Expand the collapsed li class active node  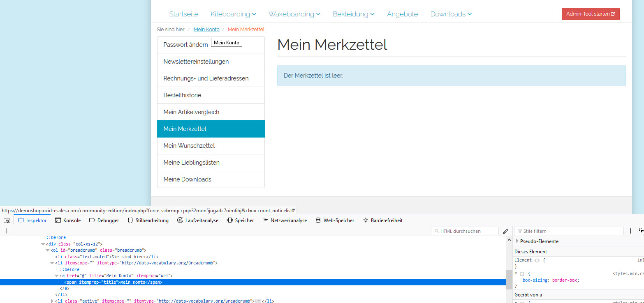point(52,301)
